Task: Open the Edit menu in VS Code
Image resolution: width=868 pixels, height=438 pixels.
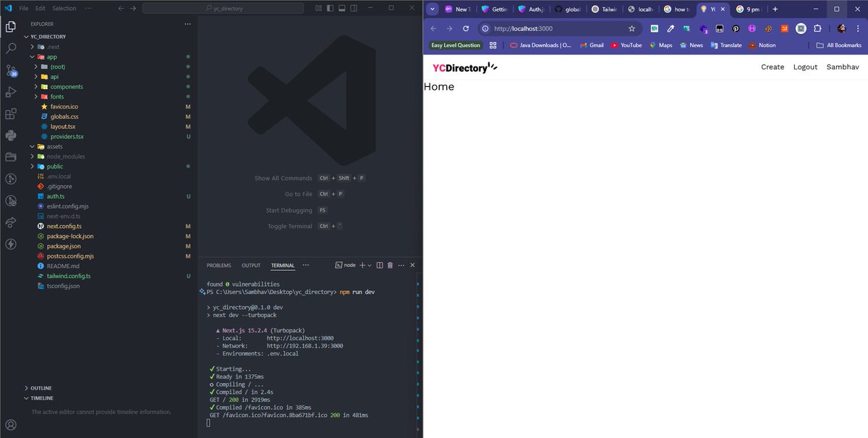Action: coord(40,8)
